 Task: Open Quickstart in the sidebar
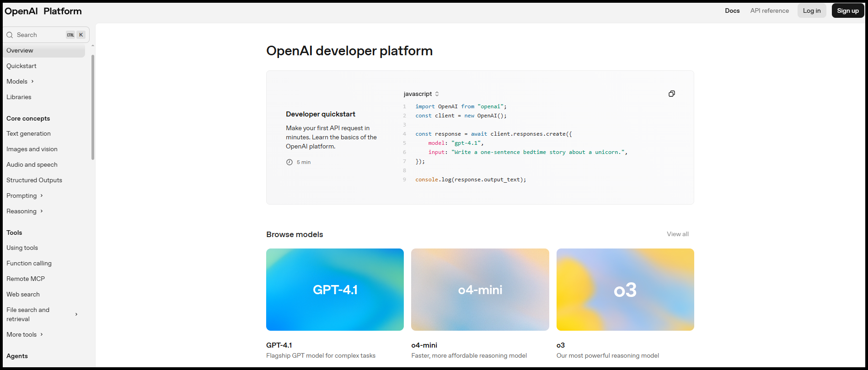[21, 66]
